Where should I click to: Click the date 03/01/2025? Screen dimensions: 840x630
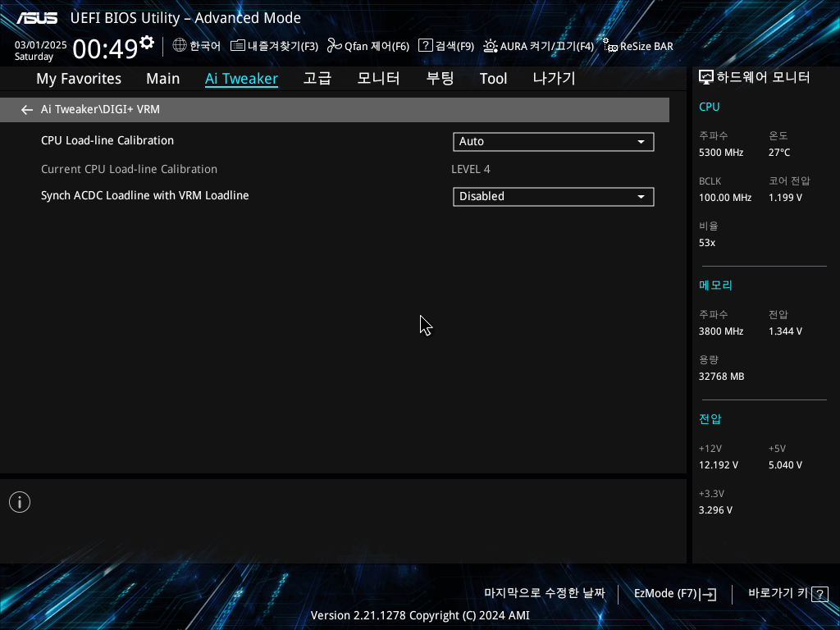point(41,45)
